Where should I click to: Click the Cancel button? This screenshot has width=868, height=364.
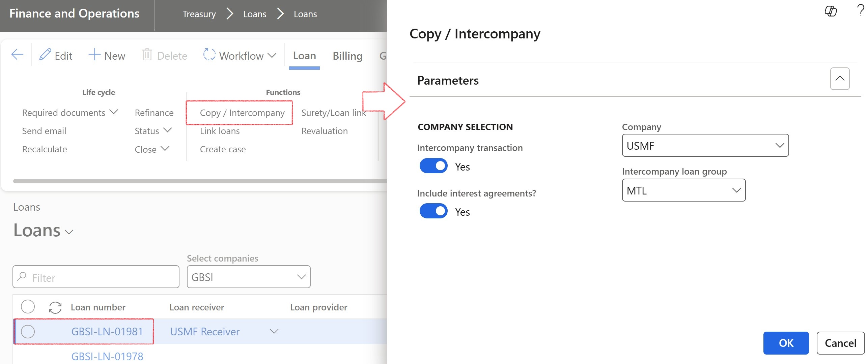(x=840, y=343)
